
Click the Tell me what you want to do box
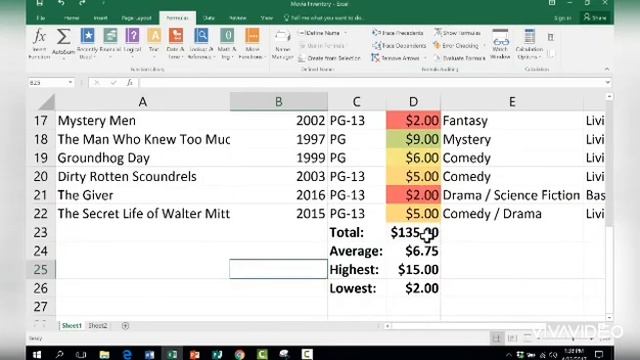pos(324,18)
